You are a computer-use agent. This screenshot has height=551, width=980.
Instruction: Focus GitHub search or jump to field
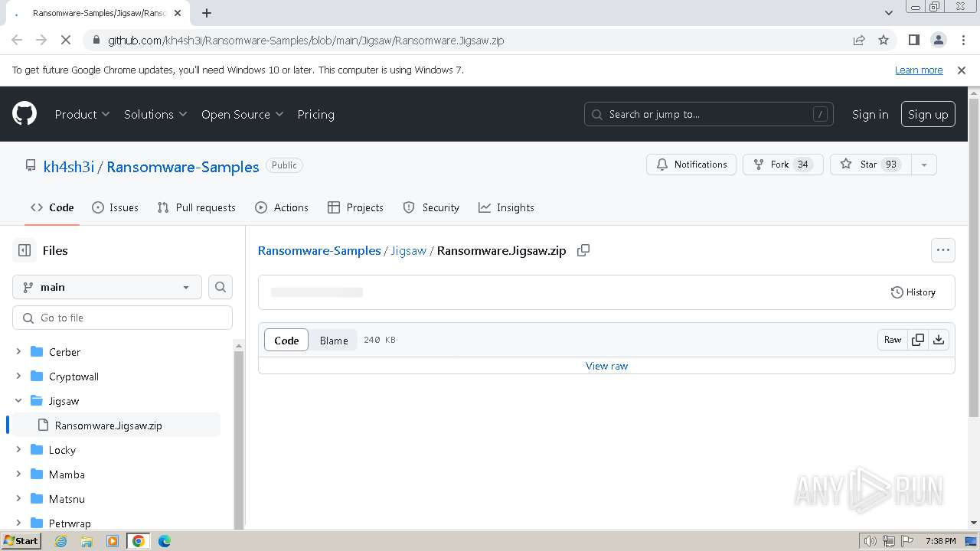[709, 114]
